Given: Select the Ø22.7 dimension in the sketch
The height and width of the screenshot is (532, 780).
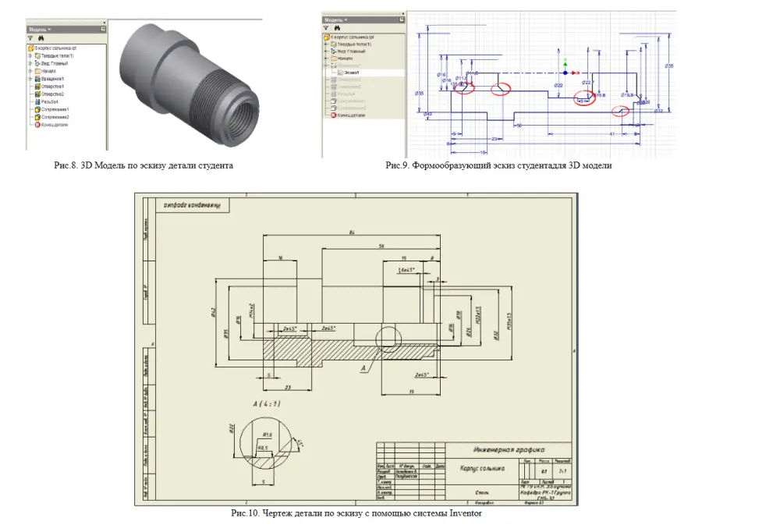Looking at the screenshot, I should (587, 83).
